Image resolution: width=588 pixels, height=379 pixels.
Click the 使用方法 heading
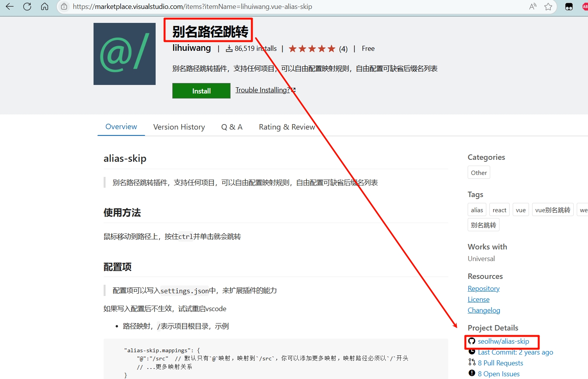coord(122,213)
